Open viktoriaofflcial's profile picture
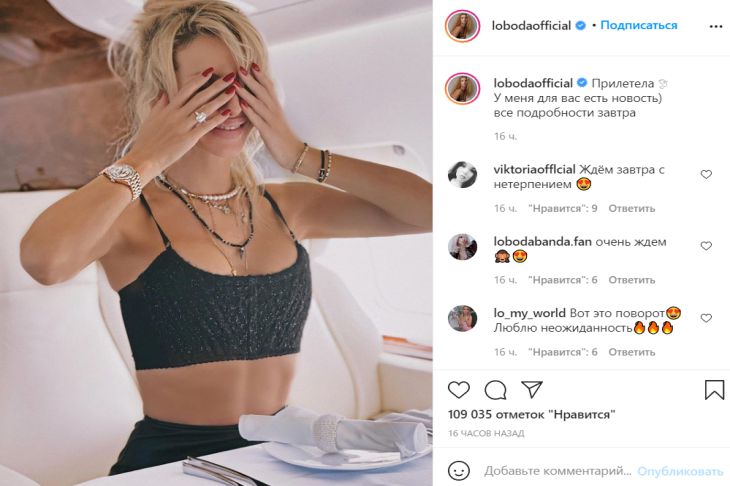The height and width of the screenshot is (486, 730). click(462, 175)
